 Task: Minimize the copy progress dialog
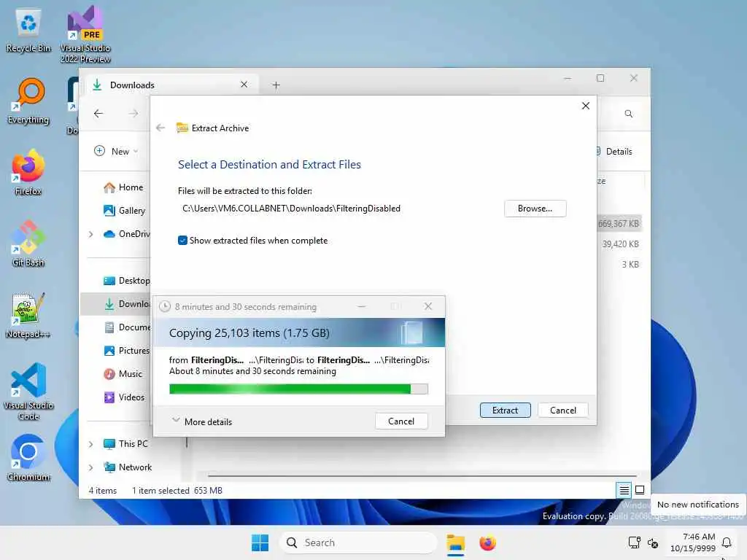pyautogui.click(x=362, y=306)
